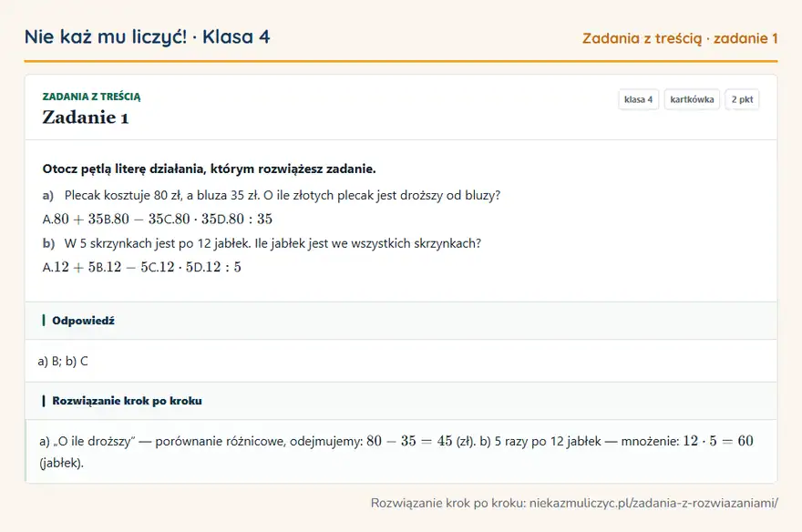The image size is (802, 532).
Task: Click the 'Nie każ mu liczyć! · Klasa 4' header title
Action: (148, 36)
